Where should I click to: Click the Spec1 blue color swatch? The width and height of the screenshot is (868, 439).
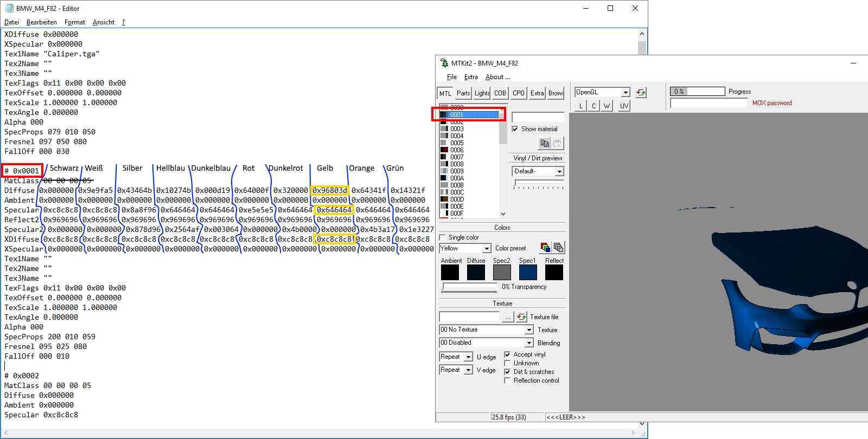[528, 272]
